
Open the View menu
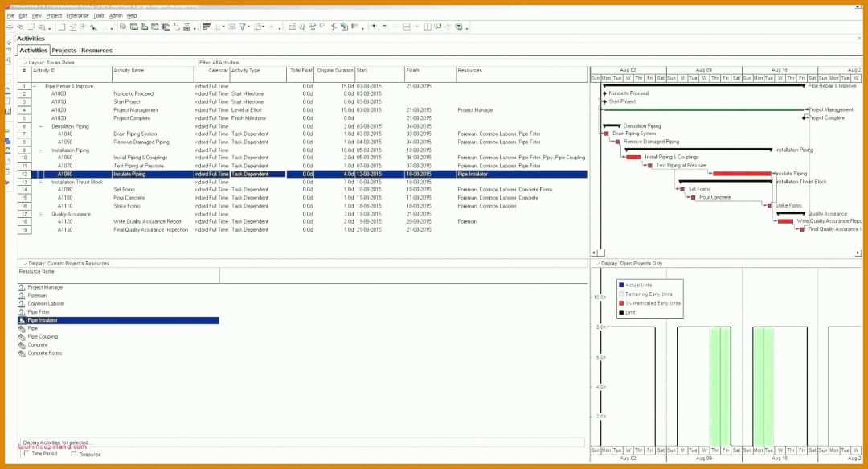[x=36, y=15]
